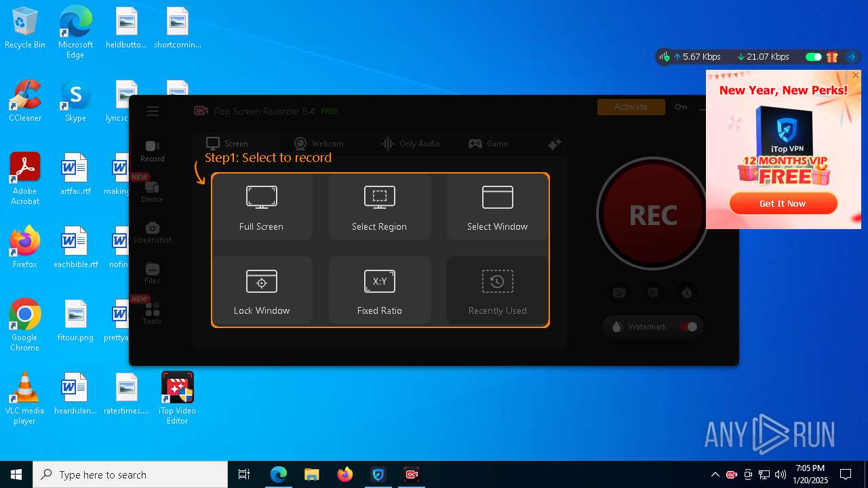
Task: Click the 5.67 Kbps upload speed reading
Action: tap(698, 57)
